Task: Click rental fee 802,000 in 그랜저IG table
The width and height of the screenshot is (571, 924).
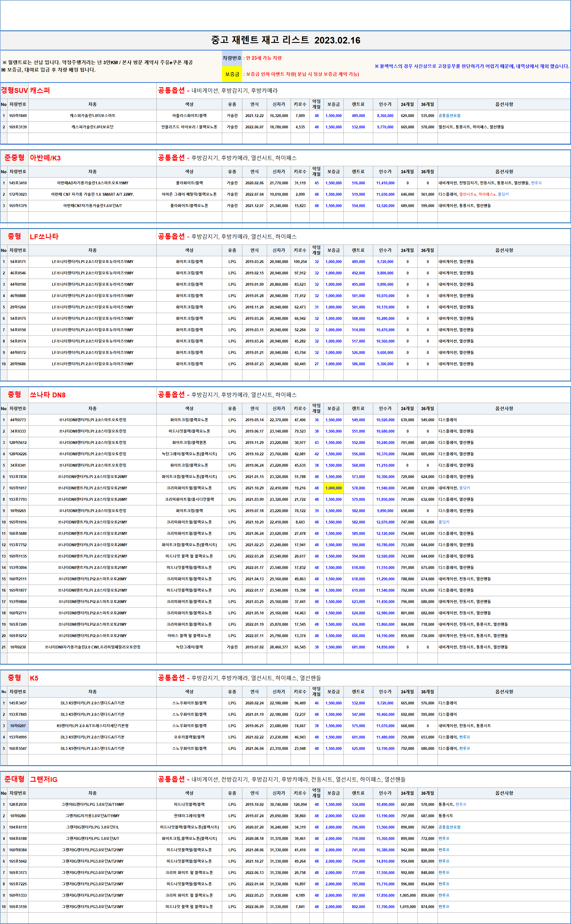Action: [358, 906]
